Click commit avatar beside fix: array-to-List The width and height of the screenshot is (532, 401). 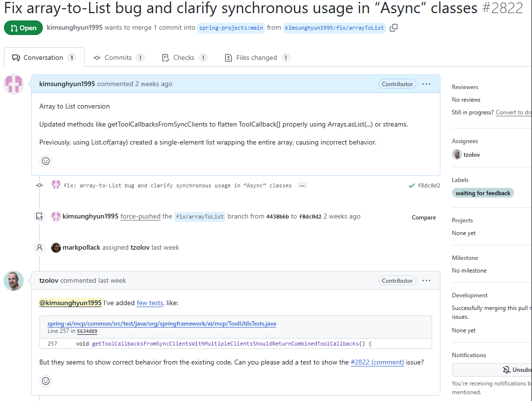56,185
